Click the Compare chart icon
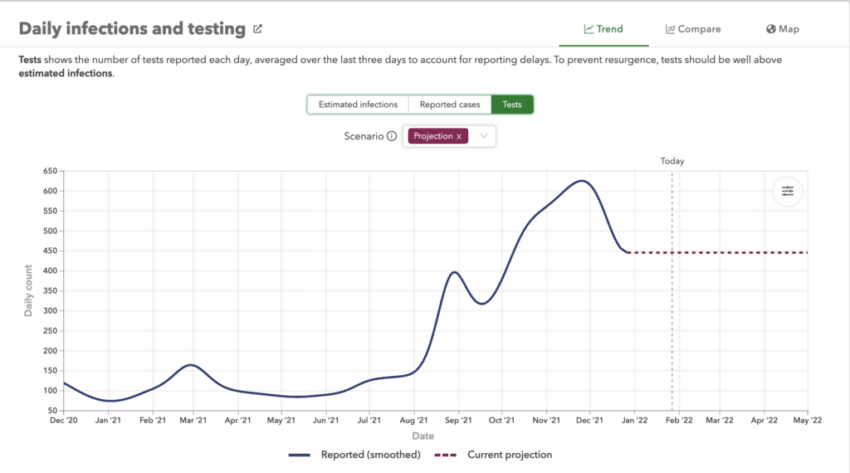 (x=668, y=29)
